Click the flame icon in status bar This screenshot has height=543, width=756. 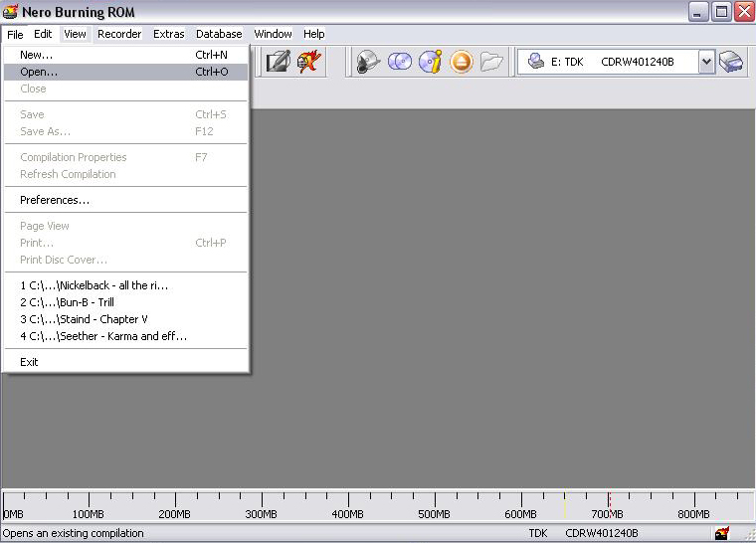tap(722, 533)
